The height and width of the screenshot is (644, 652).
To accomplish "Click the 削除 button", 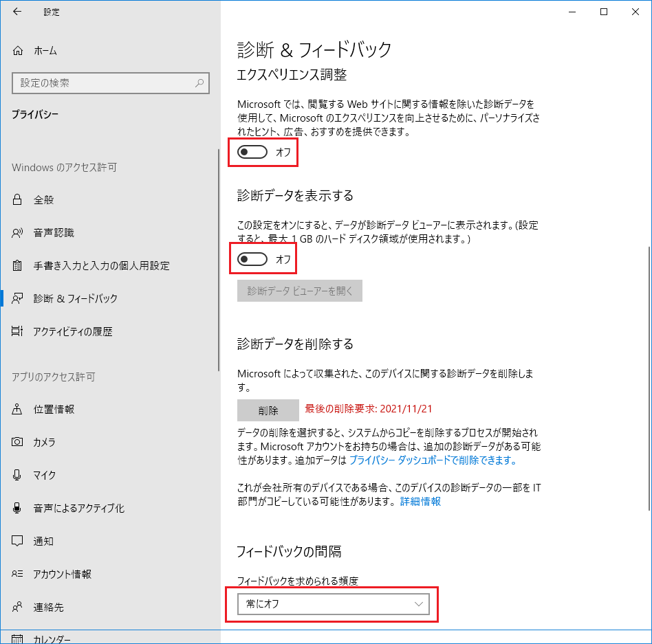I will [268, 410].
